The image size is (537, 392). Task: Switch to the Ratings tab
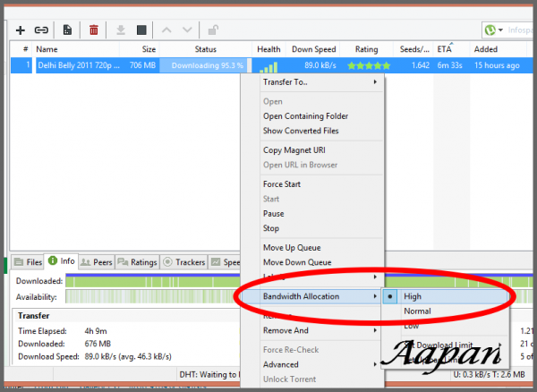pos(137,262)
